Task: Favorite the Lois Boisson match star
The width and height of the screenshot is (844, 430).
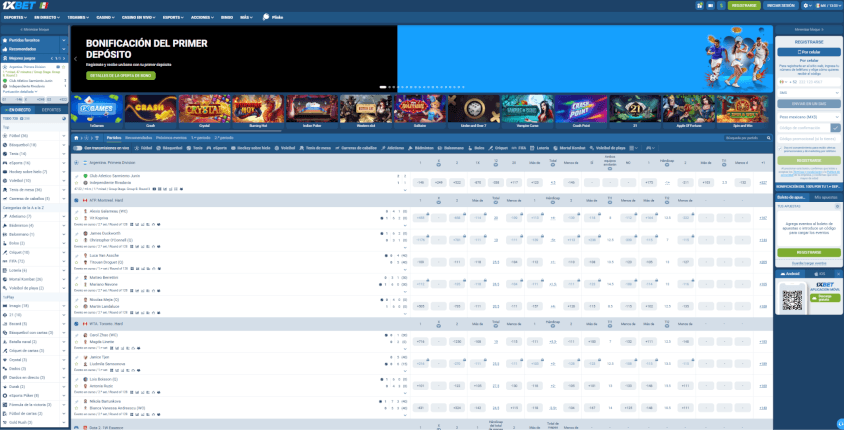Action: 76,386
